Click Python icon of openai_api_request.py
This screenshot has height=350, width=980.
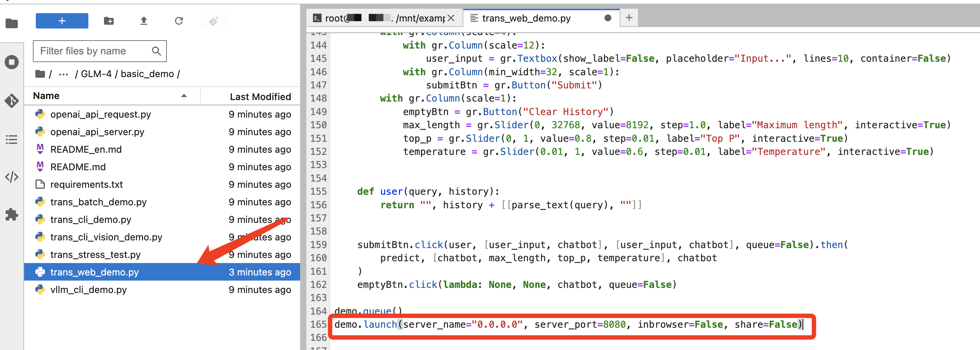tap(40, 114)
